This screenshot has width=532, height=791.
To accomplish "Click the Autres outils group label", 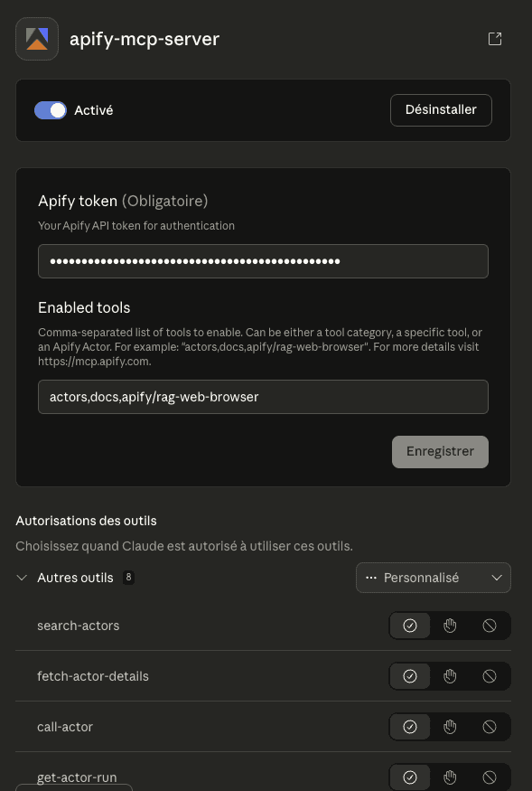I will click(75, 578).
